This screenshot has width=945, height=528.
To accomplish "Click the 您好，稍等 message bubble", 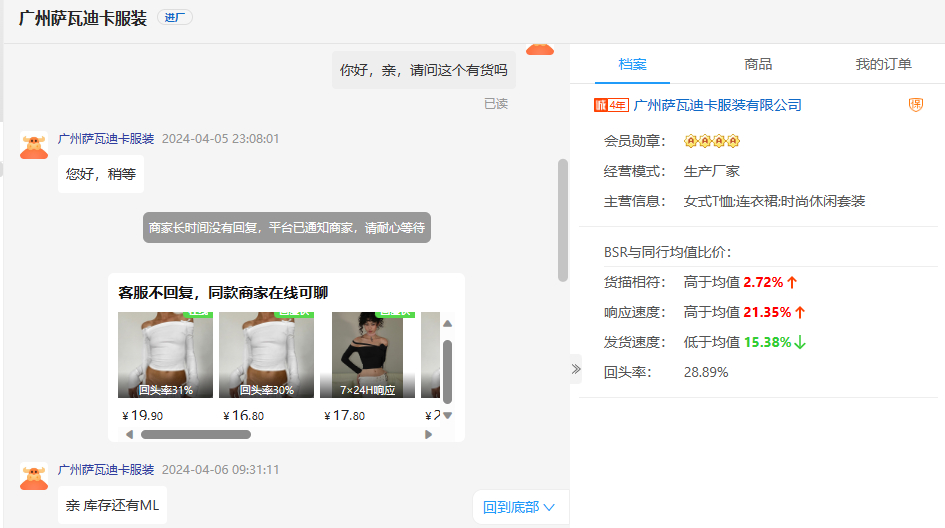I will tap(101, 174).
